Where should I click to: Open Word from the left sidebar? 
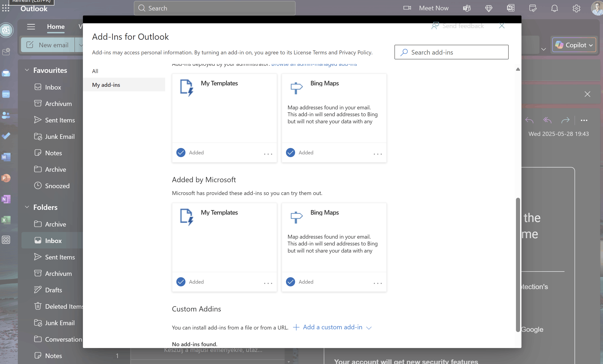[x=6, y=157]
